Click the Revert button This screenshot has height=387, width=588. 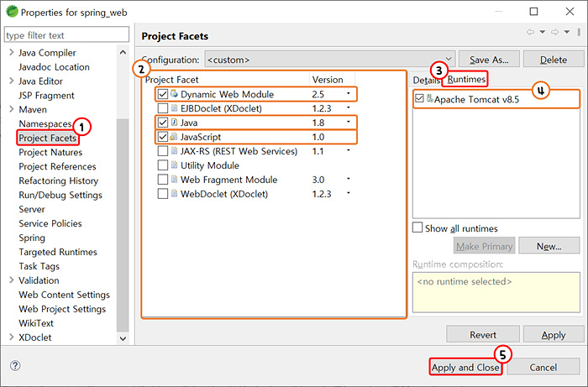[483, 334]
